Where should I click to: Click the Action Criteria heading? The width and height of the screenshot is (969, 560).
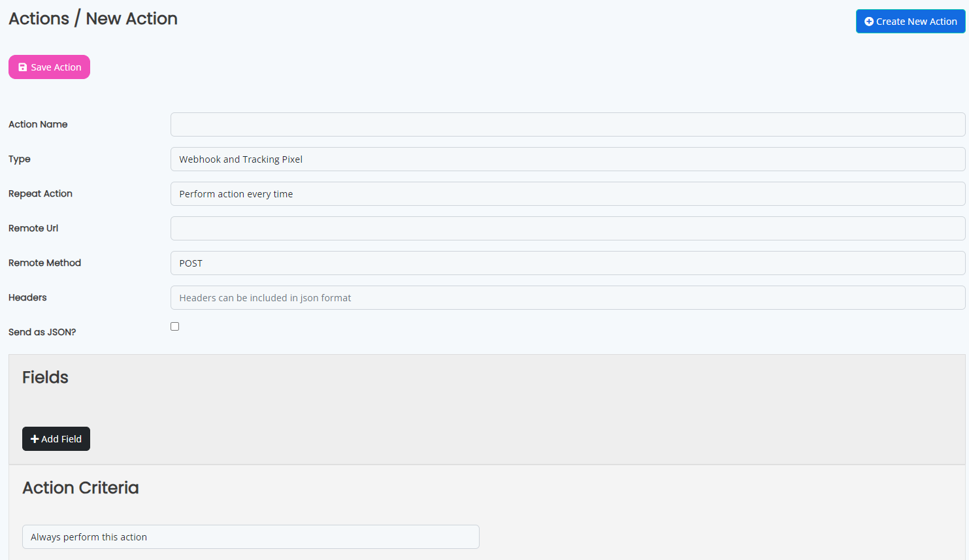point(80,487)
